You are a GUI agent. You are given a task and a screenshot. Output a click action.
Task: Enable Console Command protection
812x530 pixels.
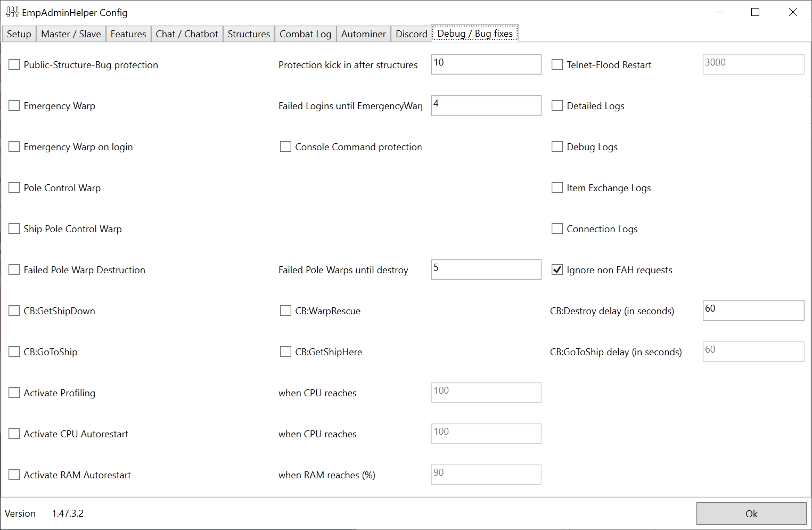point(286,146)
